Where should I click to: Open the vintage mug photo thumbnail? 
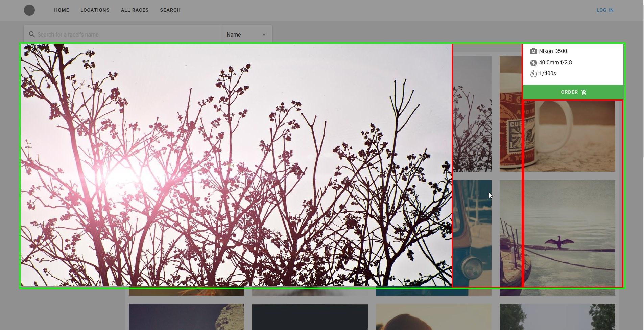pyautogui.click(x=557, y=114)
